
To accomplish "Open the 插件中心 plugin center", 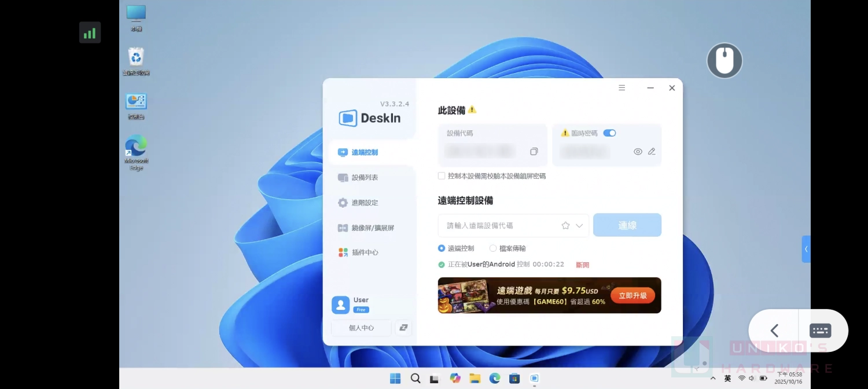I will pos(365,252).
